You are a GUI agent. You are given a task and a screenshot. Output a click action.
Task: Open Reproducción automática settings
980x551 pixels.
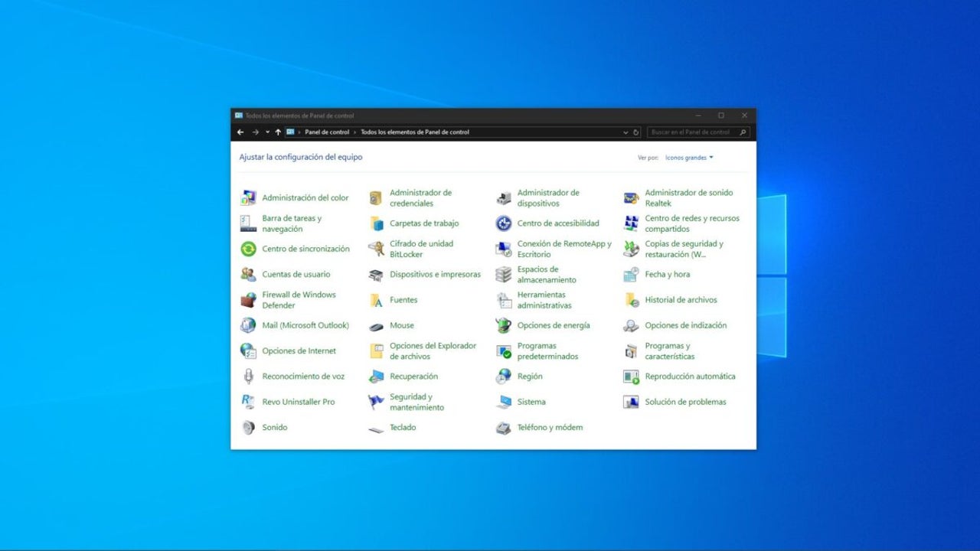tap(690, 376)
